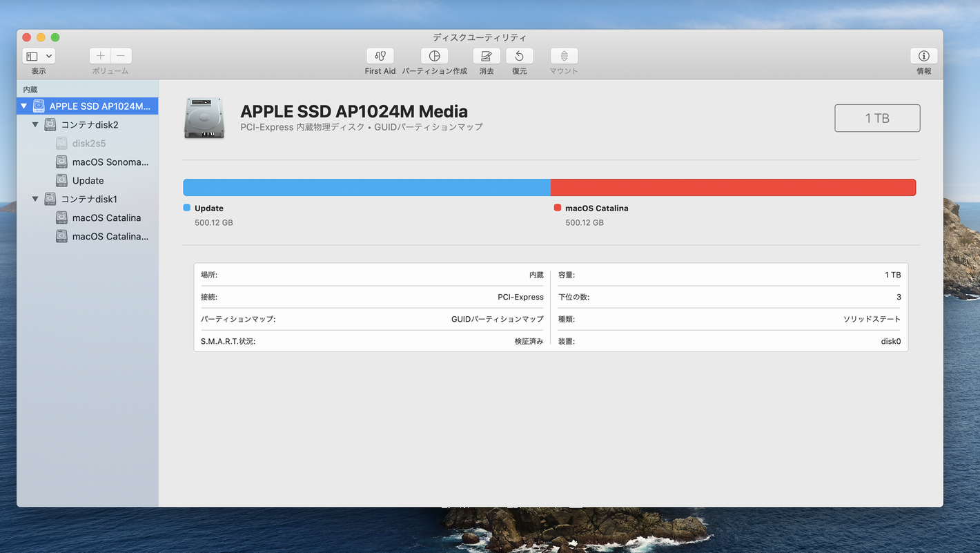
Task: Click the blue Update partition bar segment
Action: [x=366, y=187]
